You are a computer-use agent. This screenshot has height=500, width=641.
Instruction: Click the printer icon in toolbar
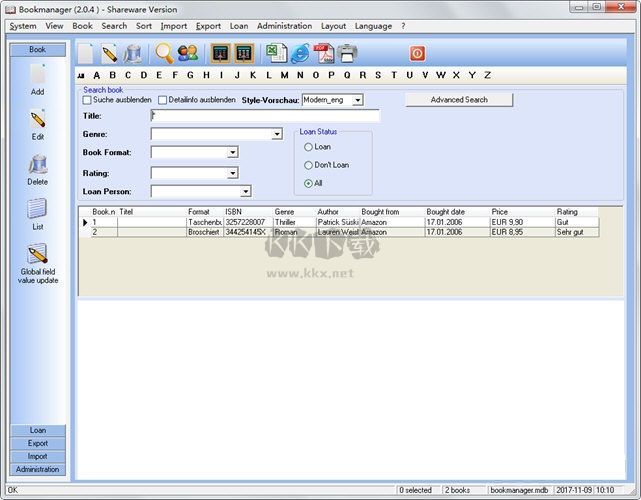(346, 53)
